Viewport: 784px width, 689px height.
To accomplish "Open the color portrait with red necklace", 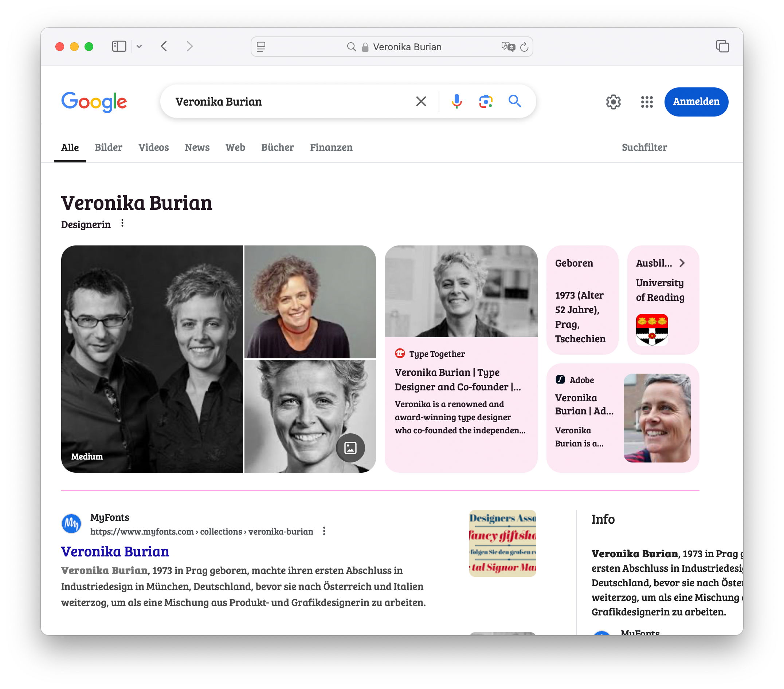I will (x=310, y=302).
